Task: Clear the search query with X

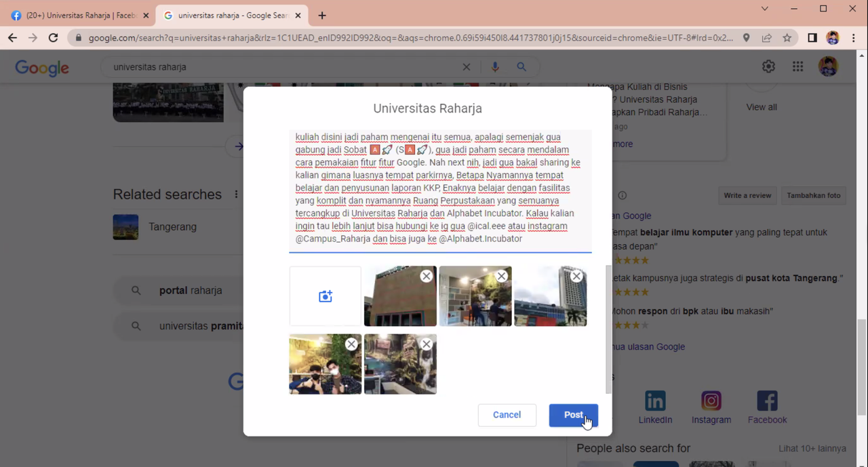Action: coord(467,67)
